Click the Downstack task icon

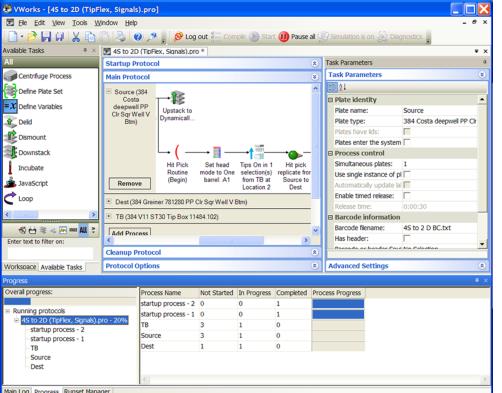click(x=10, y=152)
